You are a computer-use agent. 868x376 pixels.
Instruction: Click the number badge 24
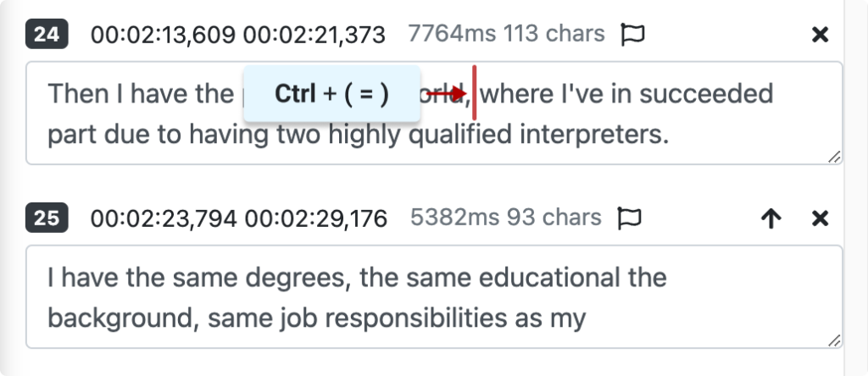47,35
